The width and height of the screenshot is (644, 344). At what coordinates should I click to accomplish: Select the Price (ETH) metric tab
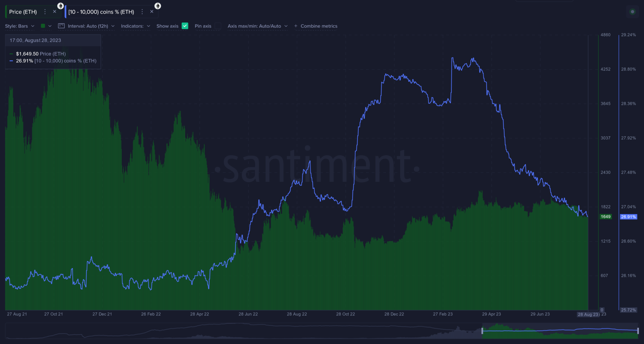[23, 12]
